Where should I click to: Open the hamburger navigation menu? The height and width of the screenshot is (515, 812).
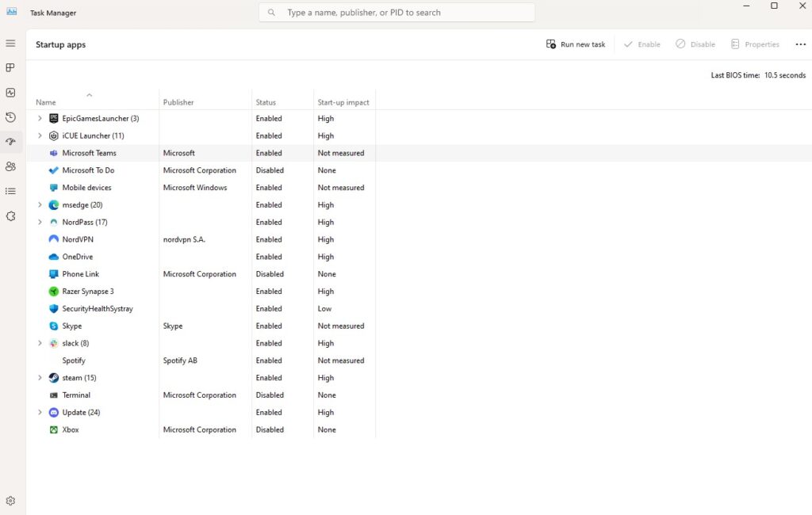tap(10, 44)
